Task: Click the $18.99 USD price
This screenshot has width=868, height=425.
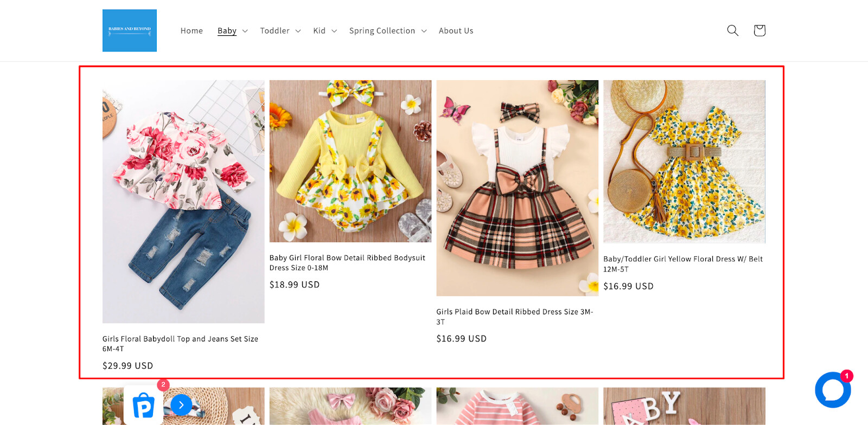Action: coord(295,285)
